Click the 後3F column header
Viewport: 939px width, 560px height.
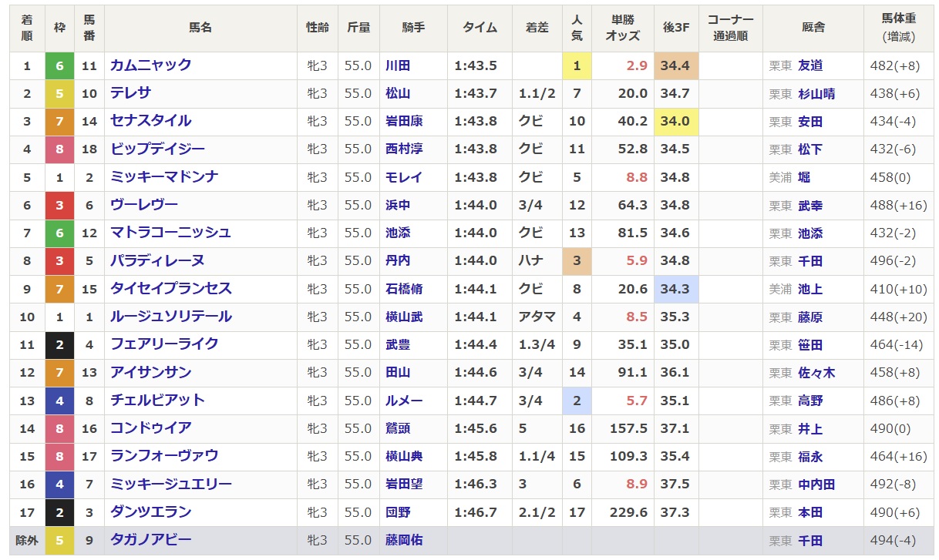click(x=675, y=27)
